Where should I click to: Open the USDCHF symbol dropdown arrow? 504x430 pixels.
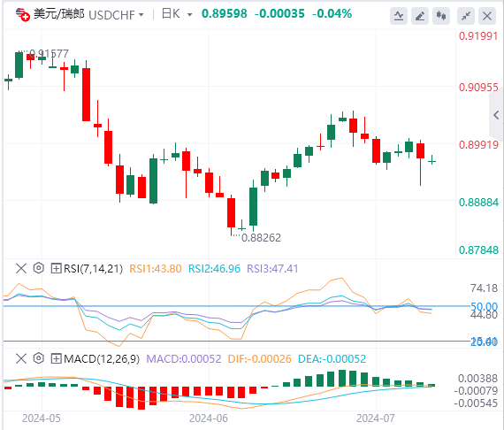141,15
